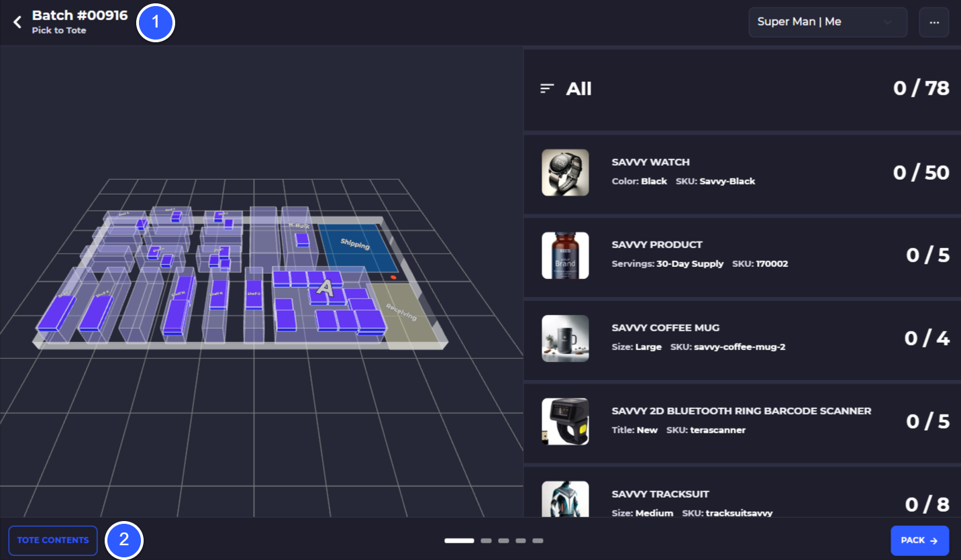The width and height of the screenshot is (961, 560).
Task: Click zone A label on the warehouse map
Action: pyautogui.click(x=325, y=288)
